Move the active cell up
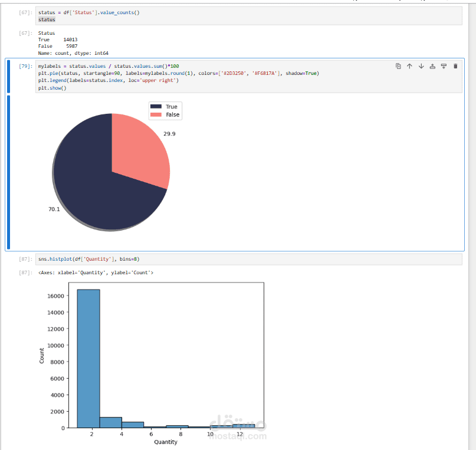Screen dimensions: 476x450 point(409,66)
